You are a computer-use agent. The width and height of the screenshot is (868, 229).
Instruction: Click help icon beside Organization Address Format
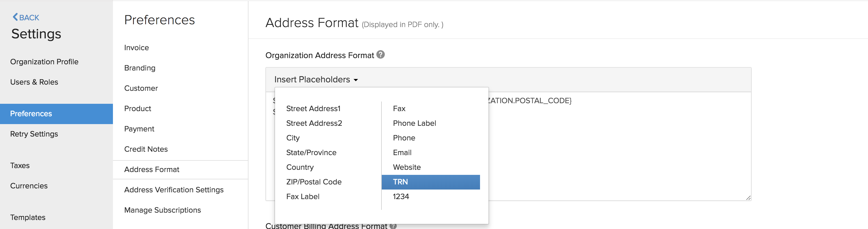[380, 54]
